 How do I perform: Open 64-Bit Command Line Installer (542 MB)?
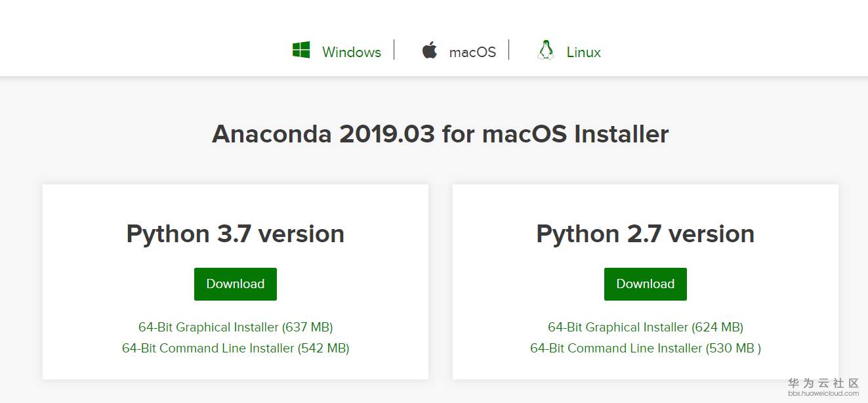(x=236, y=349)
